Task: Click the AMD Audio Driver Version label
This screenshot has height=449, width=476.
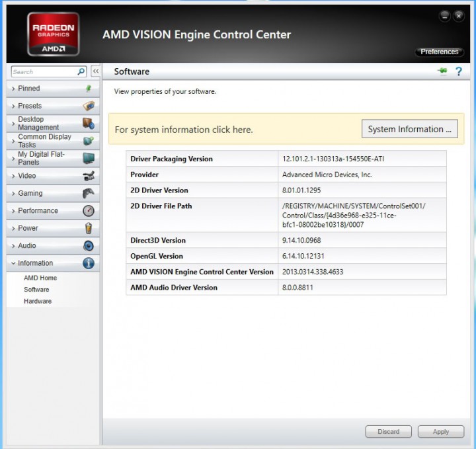Action: pyautogui.click(x=174, y=288)
